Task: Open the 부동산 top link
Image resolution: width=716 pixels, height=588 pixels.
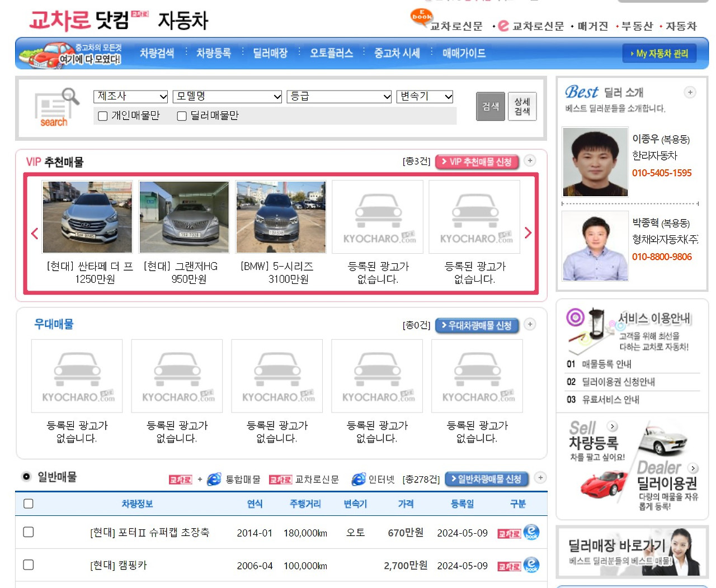Action: 637,26
